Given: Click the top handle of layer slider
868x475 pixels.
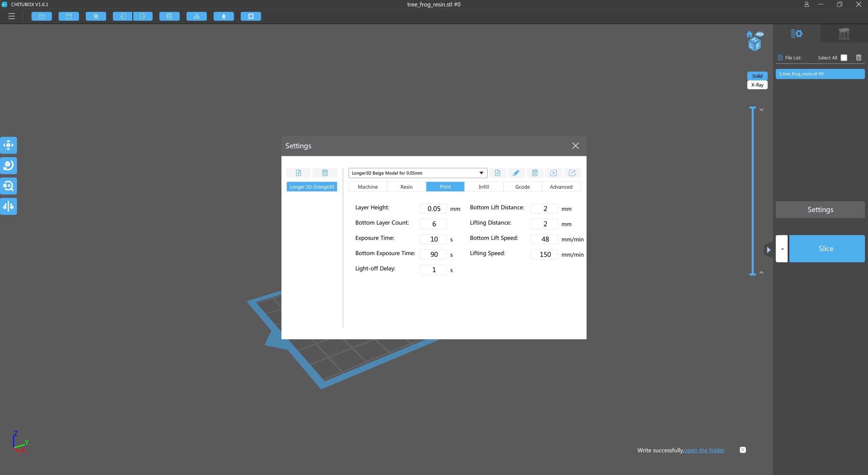Looking at the screenshot, I should pyautogui.click(x=753, y=108).
